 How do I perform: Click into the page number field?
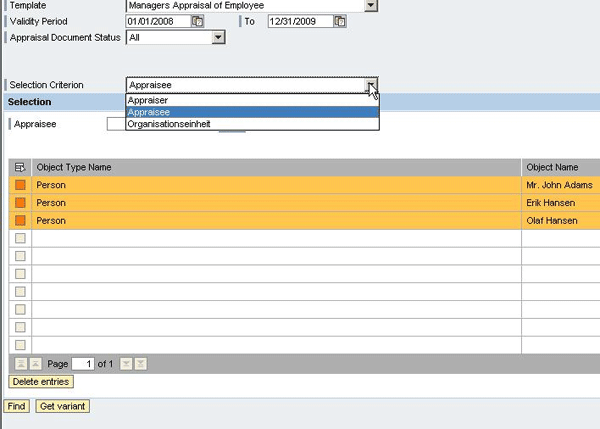tap(82, 364)
